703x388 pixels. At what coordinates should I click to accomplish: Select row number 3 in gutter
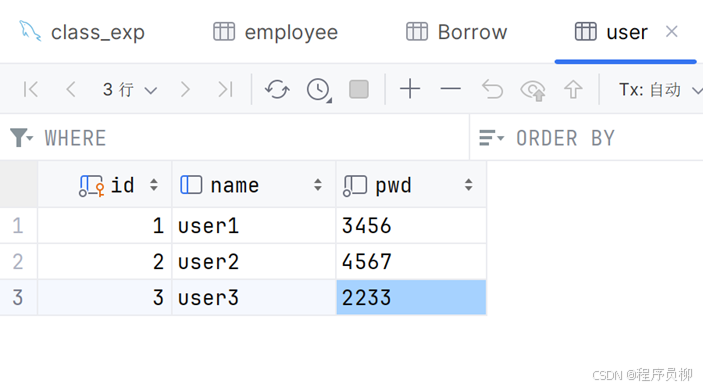tap(18, 297)
